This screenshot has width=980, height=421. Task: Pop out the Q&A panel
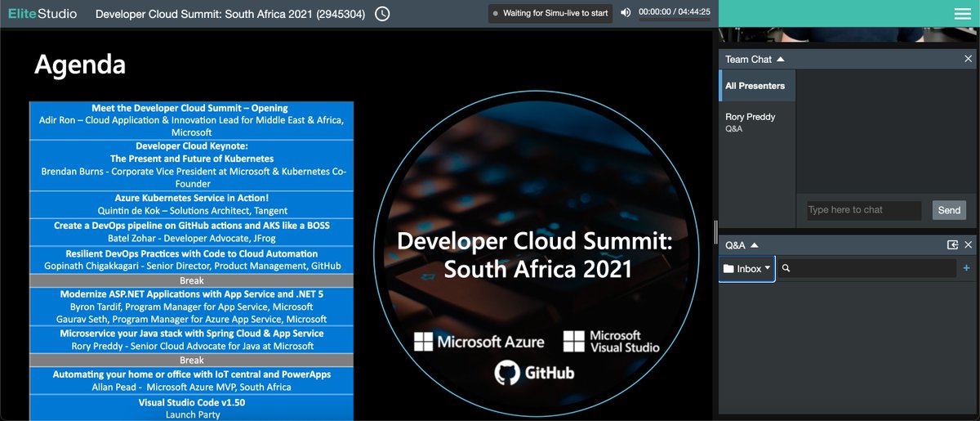[952, 245]
